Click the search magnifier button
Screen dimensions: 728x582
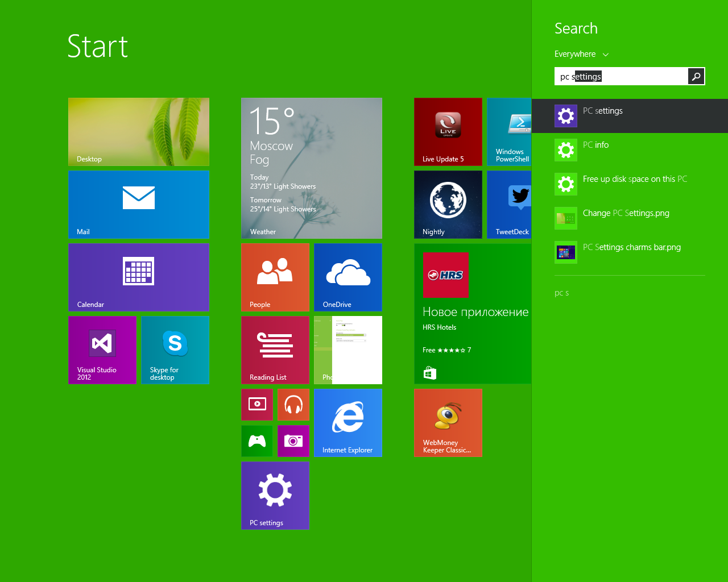point(696,76)
